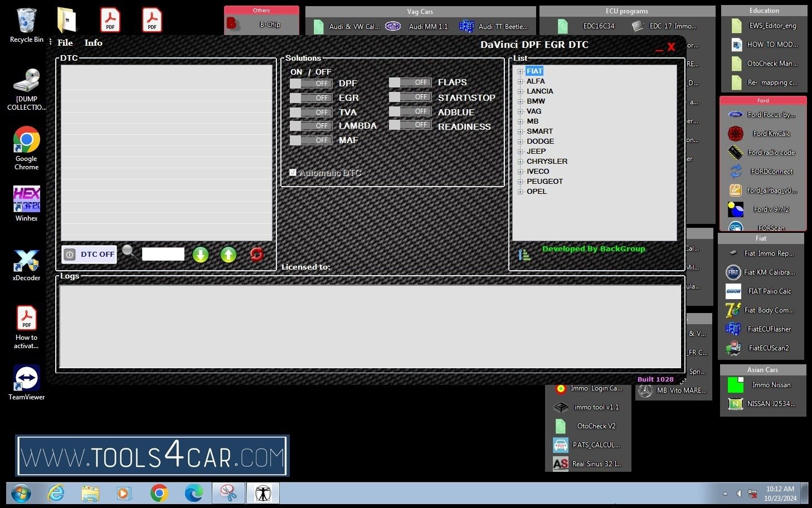Click Windows Start button
The height and width of the screenshot is (508, 812).
(x=21, y=494)
